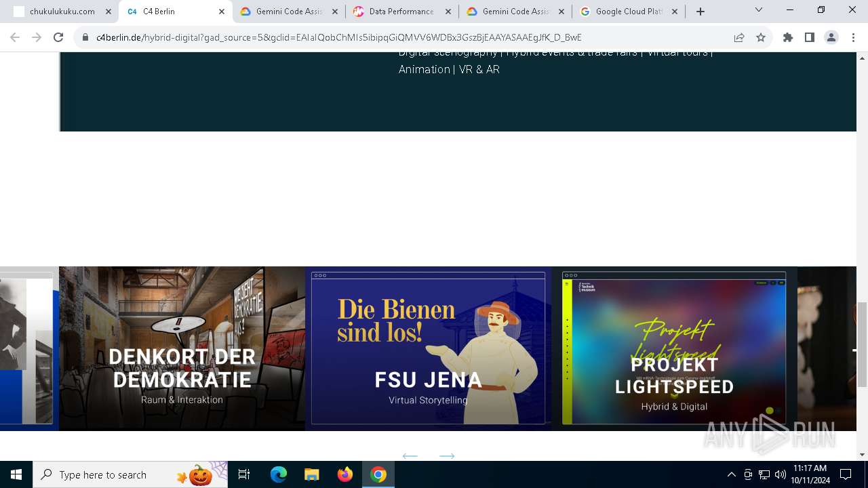Close the Data Performance tab
The image size is (868, 488).
coord(448,12)
